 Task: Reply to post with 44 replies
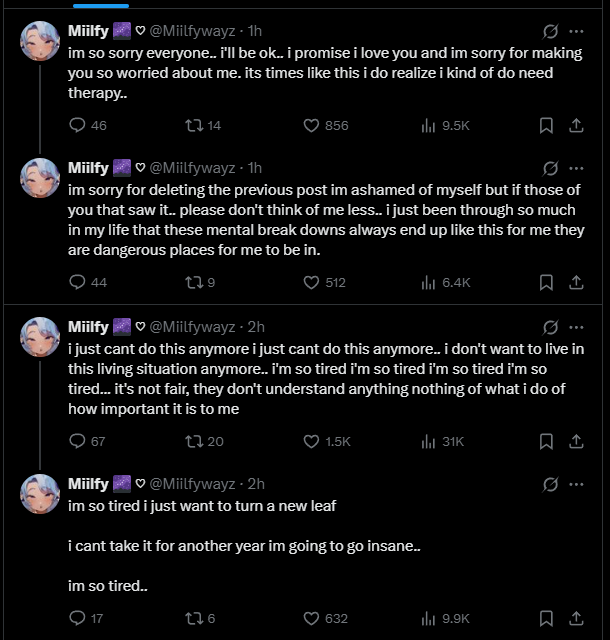(x=79, y=282)
